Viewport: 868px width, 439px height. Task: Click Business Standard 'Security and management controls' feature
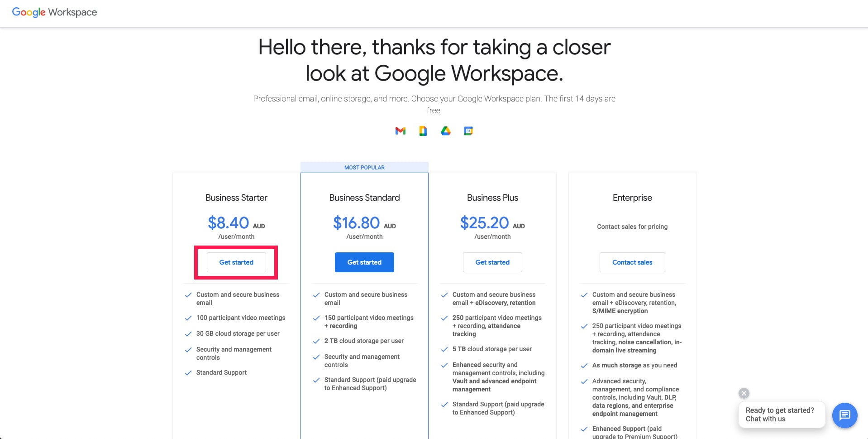(362, 361)
